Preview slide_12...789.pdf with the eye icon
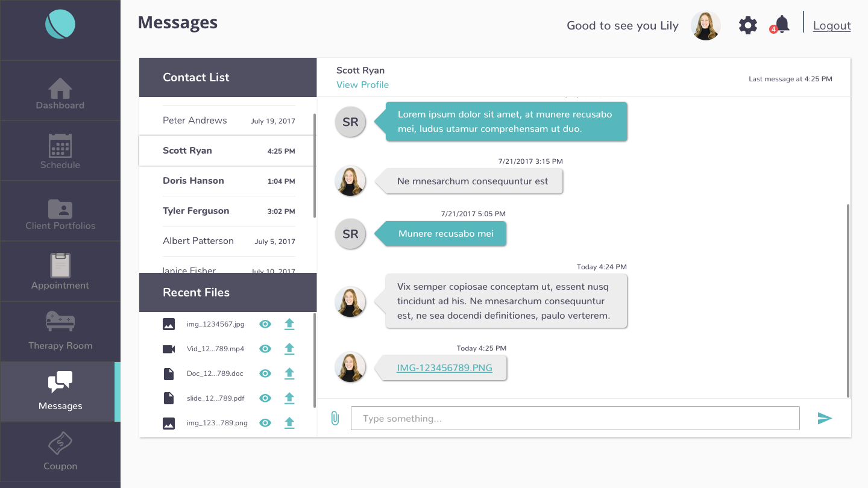The image size is (868, 488). (265, 398)
